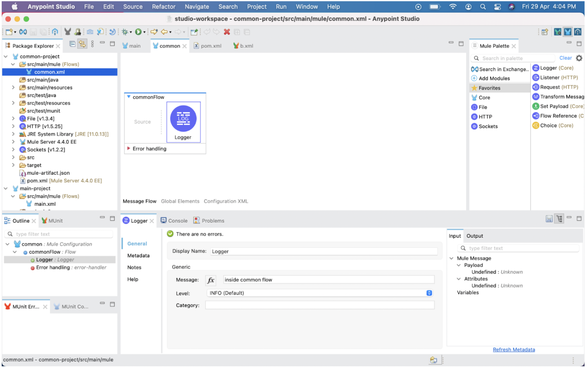Click the Refresh Metadata link
This screenshot has width=588, height=368.
pos(514,350)
